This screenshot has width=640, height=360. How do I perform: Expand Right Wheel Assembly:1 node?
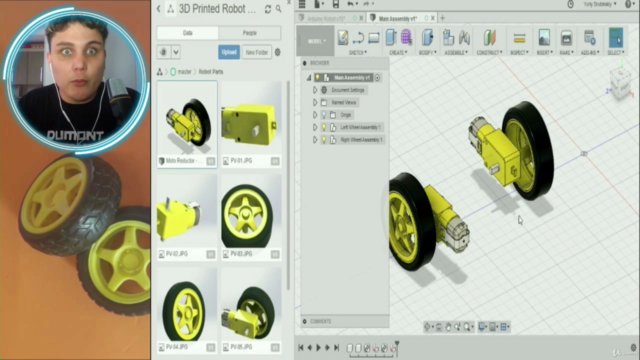pos(315,140)
